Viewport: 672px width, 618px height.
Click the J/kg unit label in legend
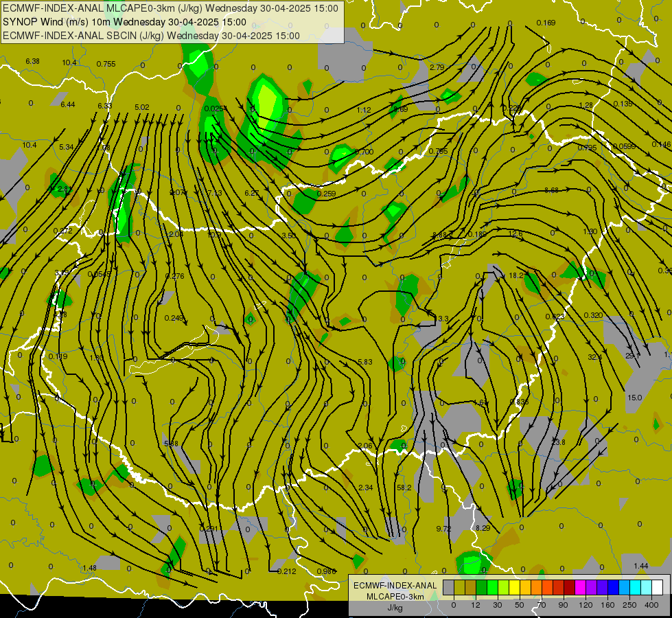pos(395,608)
